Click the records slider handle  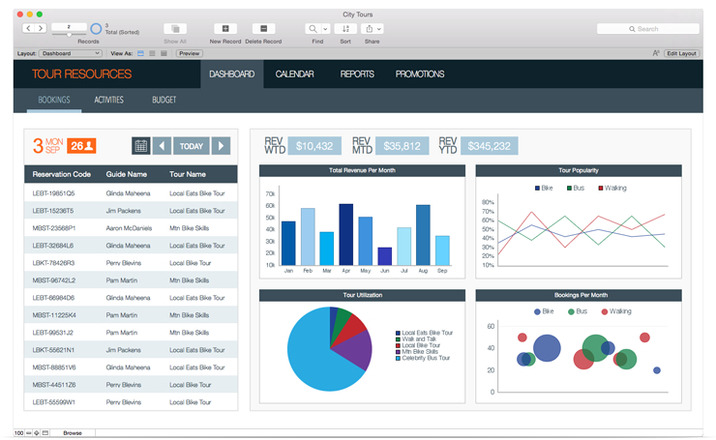69,35
